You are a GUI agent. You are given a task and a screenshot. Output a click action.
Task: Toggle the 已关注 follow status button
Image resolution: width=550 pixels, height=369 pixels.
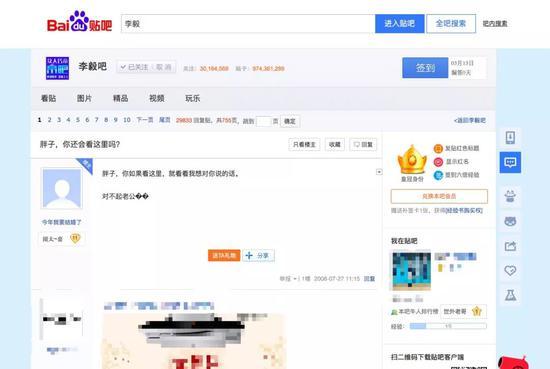(x=146, y=67)
